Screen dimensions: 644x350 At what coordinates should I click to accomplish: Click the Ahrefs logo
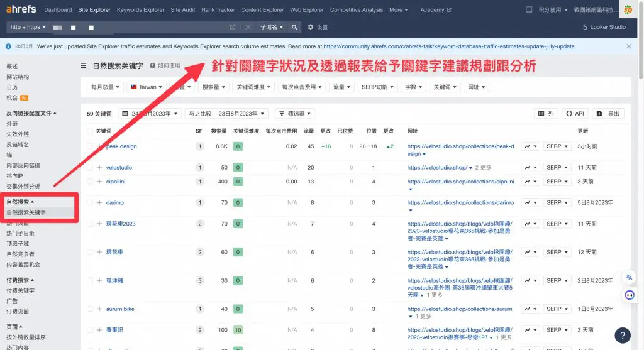(21, 9)
